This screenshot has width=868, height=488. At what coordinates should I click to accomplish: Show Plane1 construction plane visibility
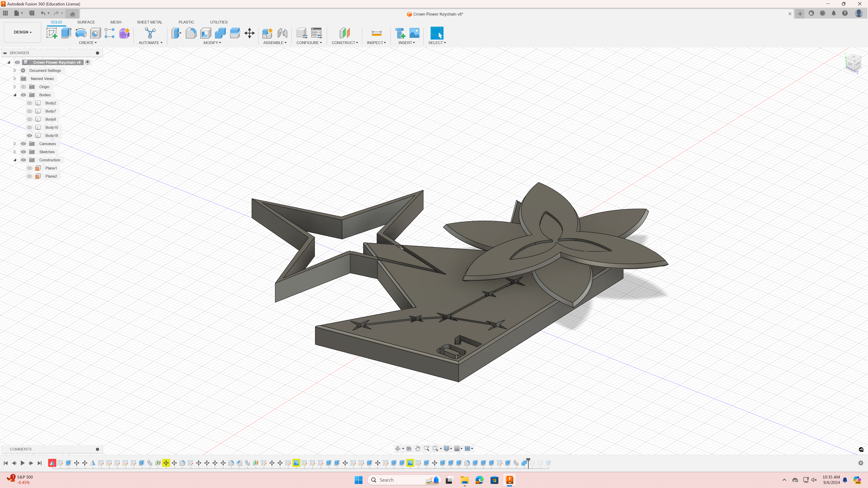pyautogui.click(x=30, y=168)
